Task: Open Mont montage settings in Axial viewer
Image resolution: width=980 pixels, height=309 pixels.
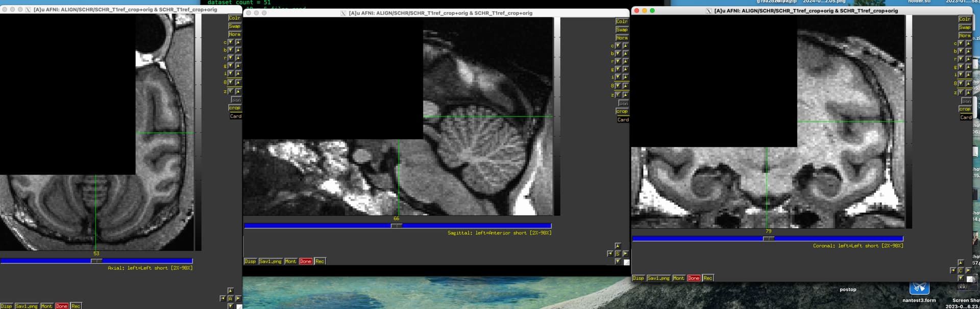Action: click(x=46, y=306)
